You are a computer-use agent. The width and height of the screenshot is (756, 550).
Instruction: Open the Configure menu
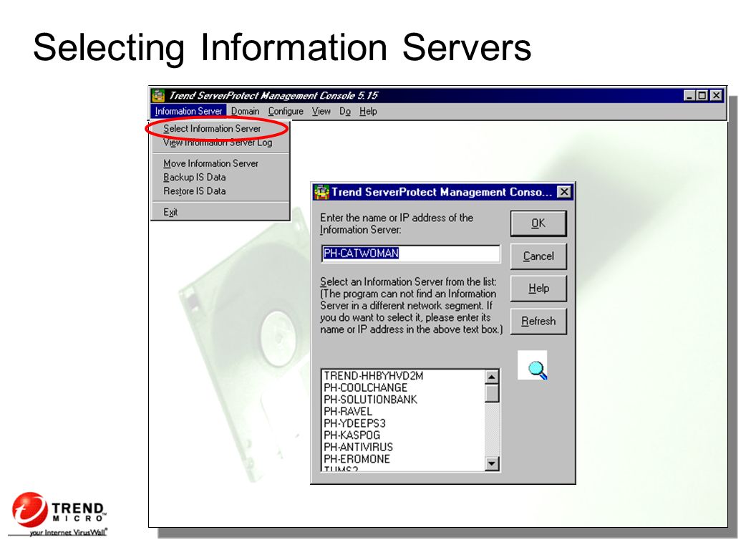pos(286,111)
